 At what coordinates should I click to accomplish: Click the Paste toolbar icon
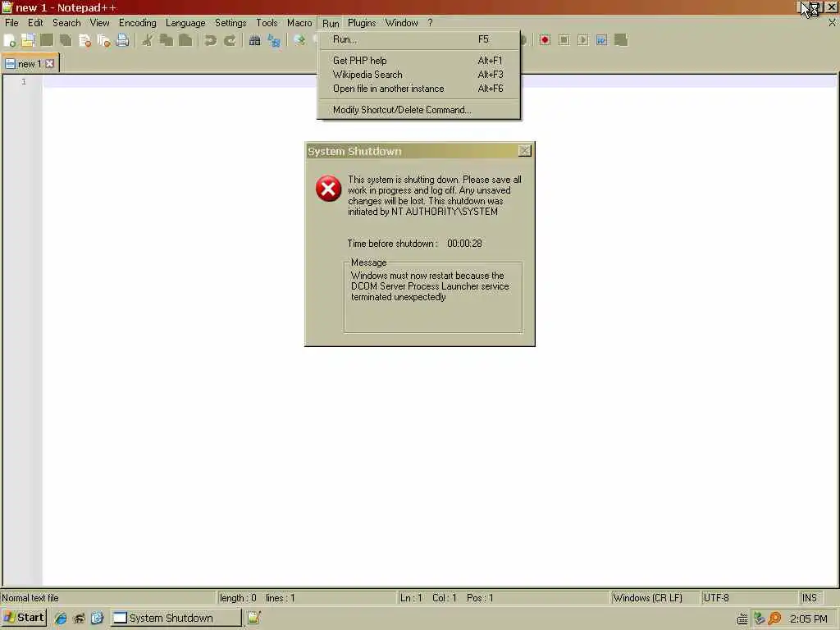(185, 40)
